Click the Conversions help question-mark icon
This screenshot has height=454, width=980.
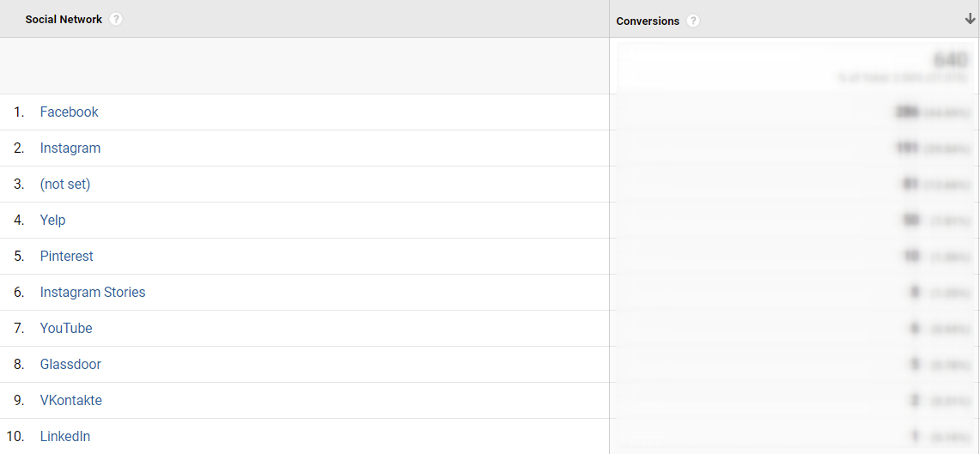click(x=692, y=21)
